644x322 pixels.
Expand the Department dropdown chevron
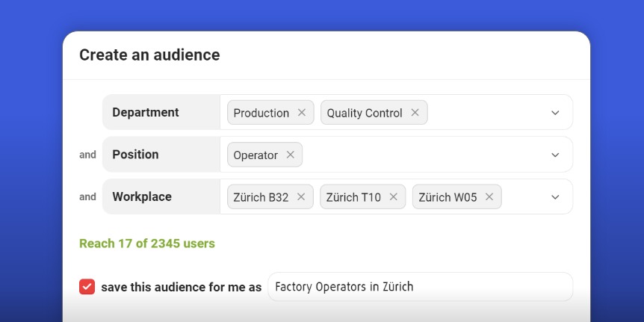(x=555, y=113)
